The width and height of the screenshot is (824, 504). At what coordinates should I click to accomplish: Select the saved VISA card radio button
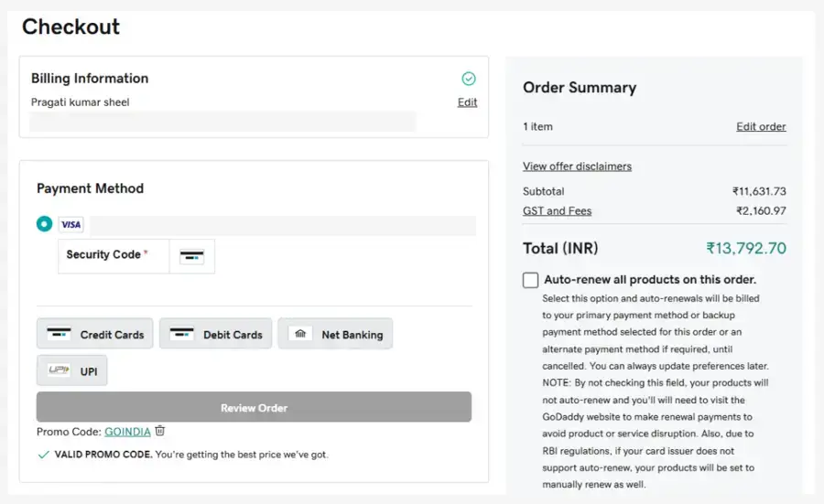pos(44,224)
